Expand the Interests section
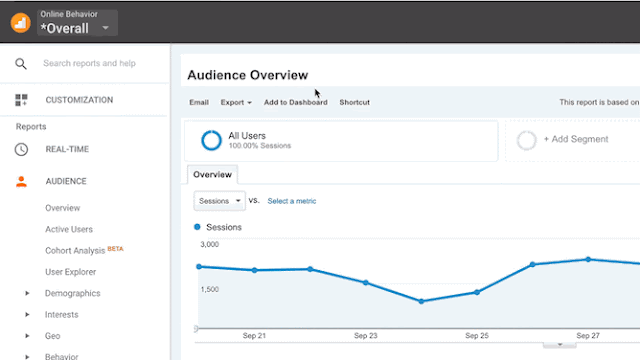Screen dimensions: 640x360 (27, 314)
